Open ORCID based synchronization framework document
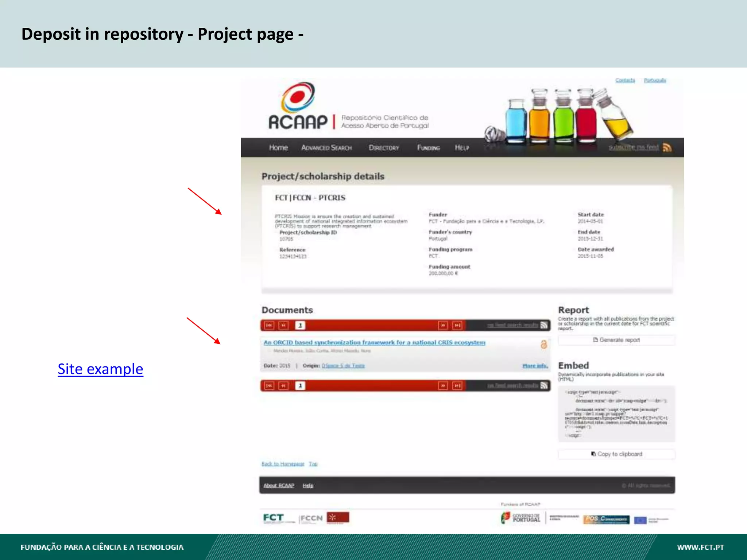Viewport: 747px width, 560px height. (x=375, y=342)
